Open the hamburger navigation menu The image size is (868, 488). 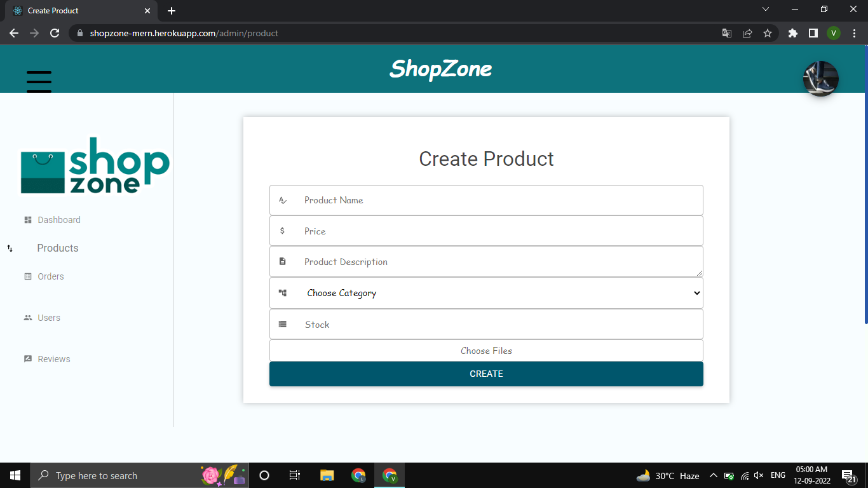click(x=39, y=81)
